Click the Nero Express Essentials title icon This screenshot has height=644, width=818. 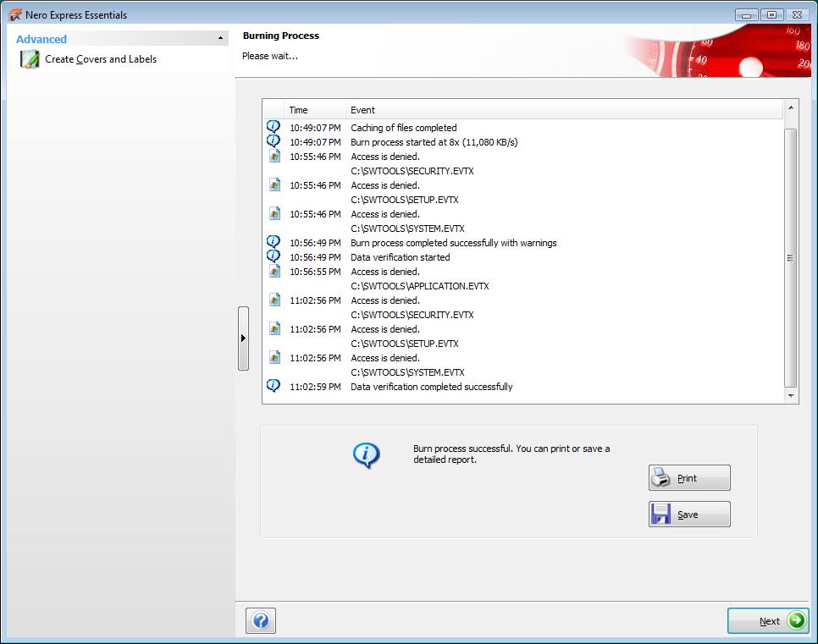pos(14,14)
